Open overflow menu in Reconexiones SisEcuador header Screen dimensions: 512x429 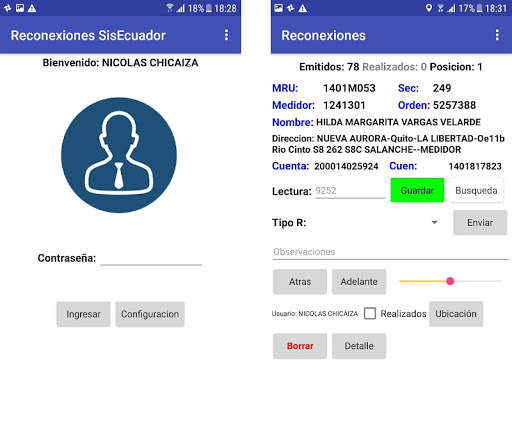point(227,35)
